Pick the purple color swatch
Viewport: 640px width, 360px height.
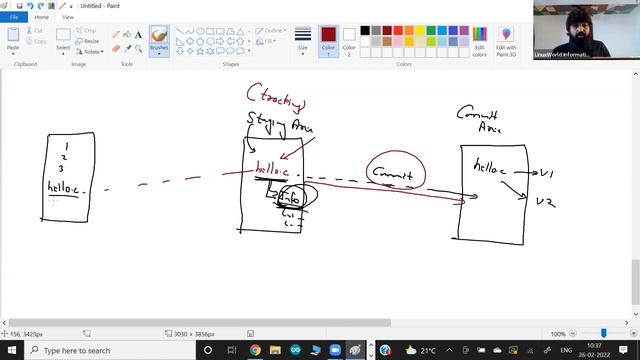(464, 31)
